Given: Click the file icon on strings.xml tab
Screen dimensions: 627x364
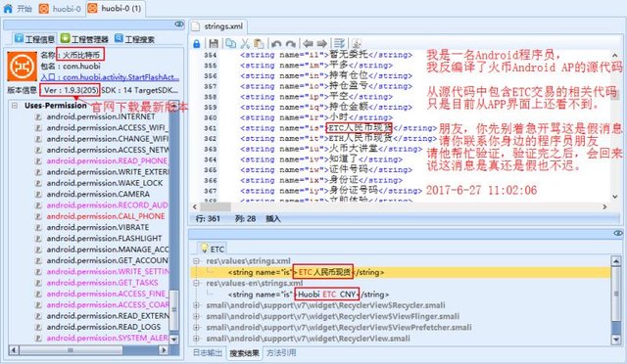Looking at the screenshot, I should pos(196,26).
